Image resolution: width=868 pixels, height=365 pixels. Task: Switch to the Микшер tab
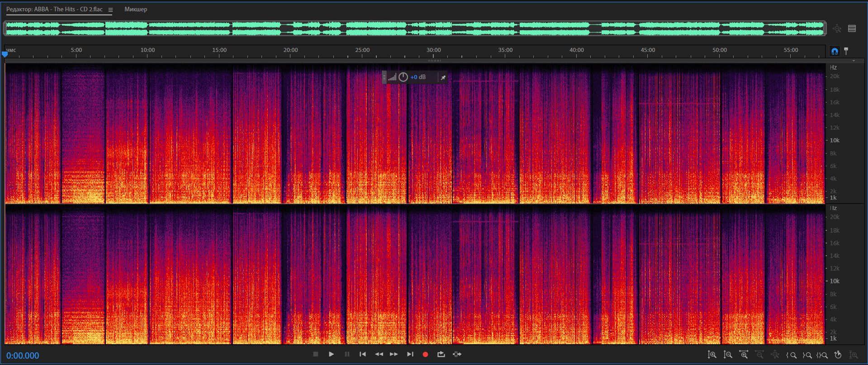136,9
